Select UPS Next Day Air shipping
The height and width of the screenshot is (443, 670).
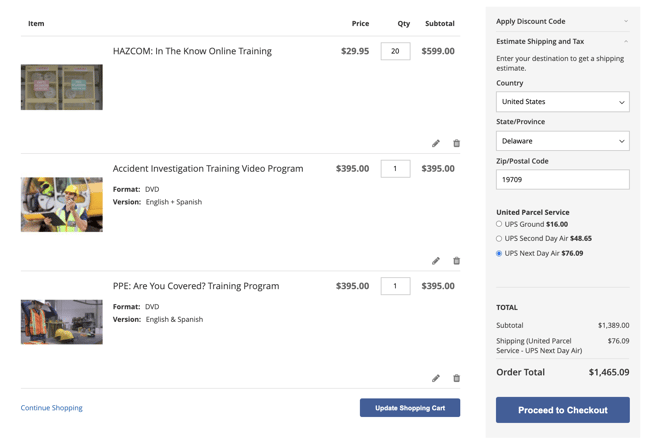click(x=499, y=254)
